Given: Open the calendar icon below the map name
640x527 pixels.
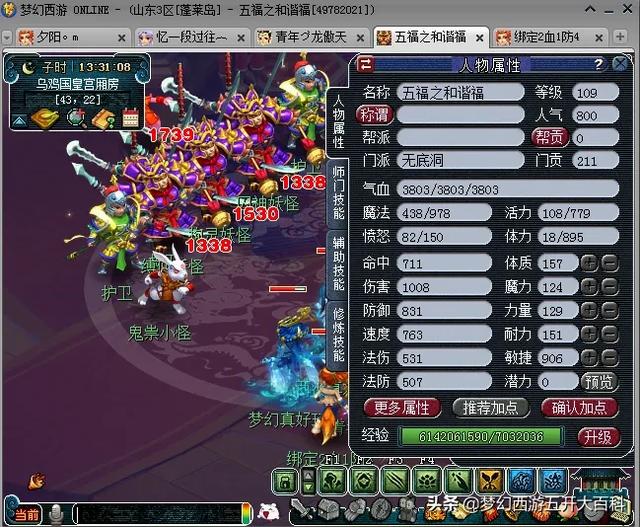Looking at the screenshot, I should coord(130,119).
